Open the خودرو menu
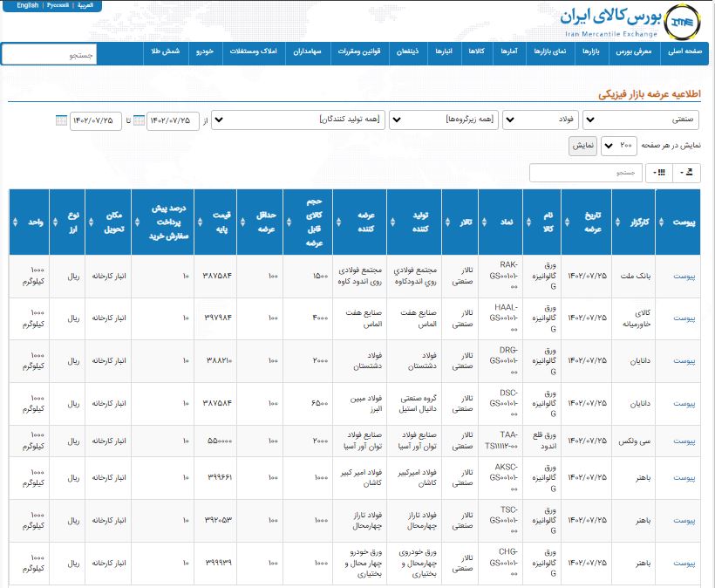 [205, 51]
